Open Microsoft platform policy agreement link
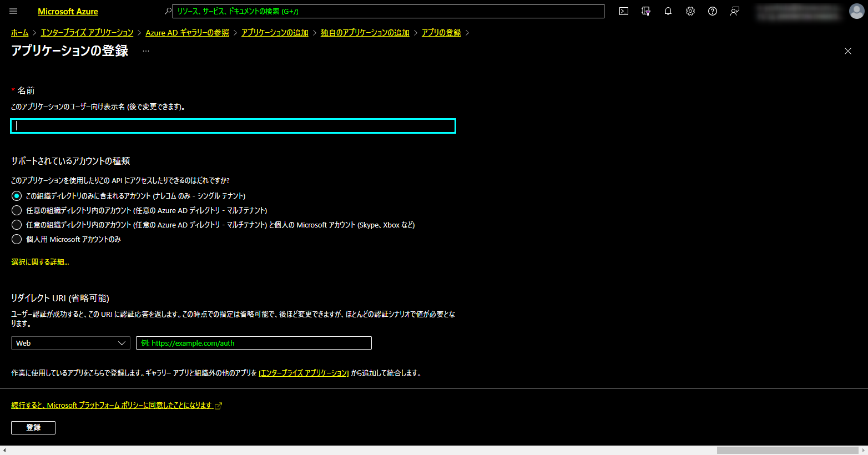The height and width of the screenshot is (455, 868). point(112,405)
